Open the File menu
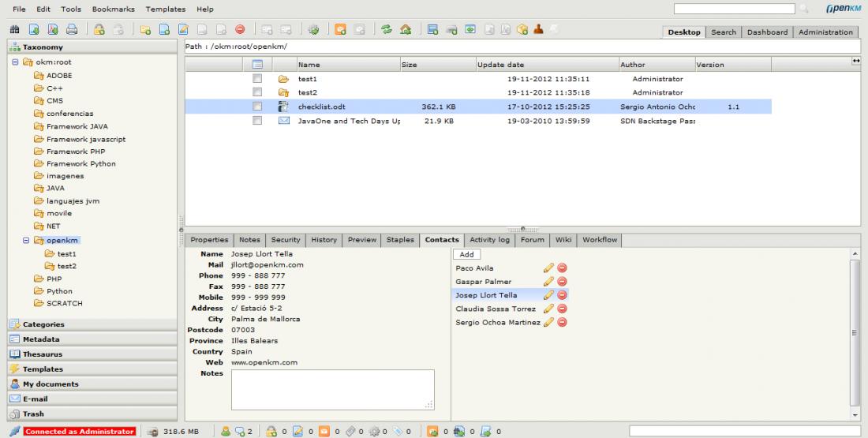Viewport: 868px width, 438px height. (x=19, y=9)
